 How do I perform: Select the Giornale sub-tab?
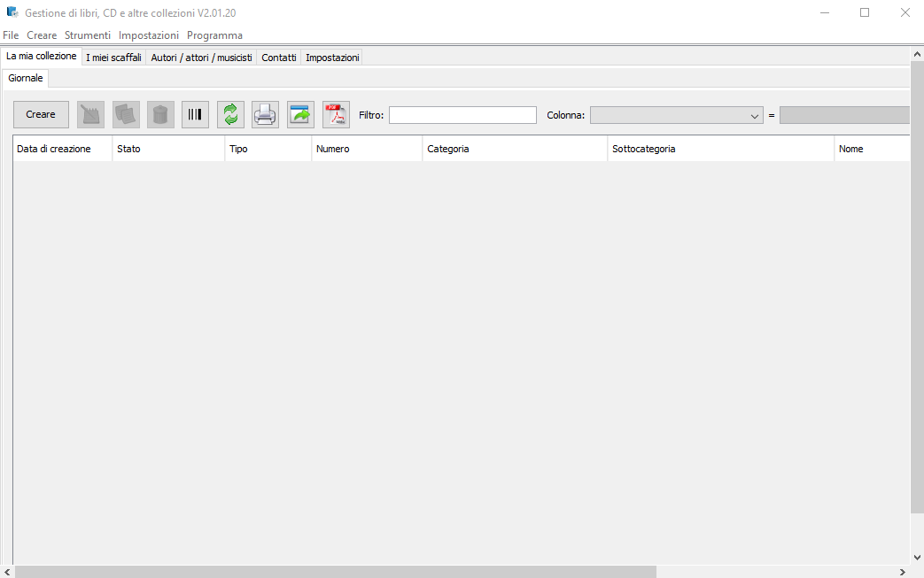coord(26,78)
